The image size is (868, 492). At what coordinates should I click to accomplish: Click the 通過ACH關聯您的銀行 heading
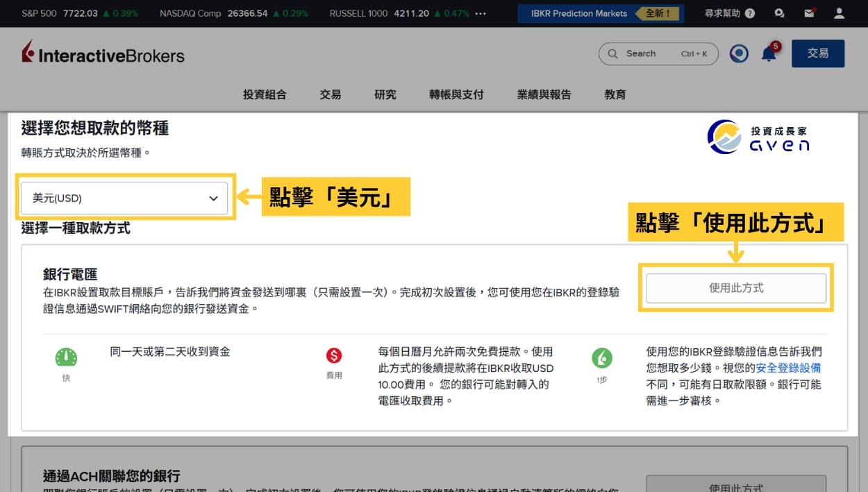(x=111, y=476)
